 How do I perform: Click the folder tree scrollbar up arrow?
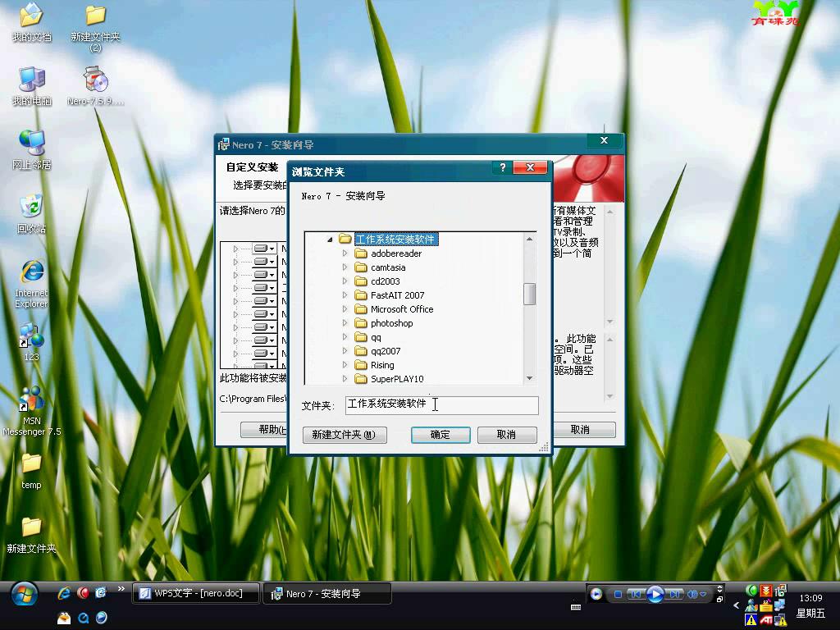click(529, 239)
